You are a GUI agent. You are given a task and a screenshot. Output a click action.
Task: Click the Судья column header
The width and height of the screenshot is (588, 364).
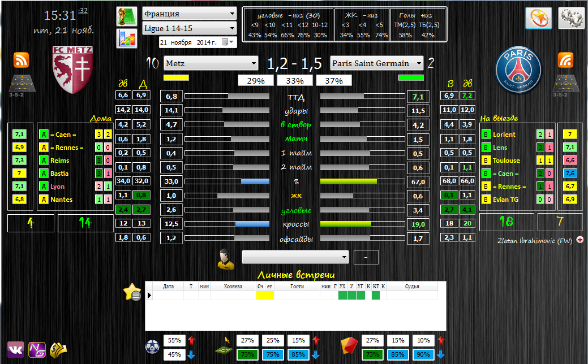tap(412, 287)
